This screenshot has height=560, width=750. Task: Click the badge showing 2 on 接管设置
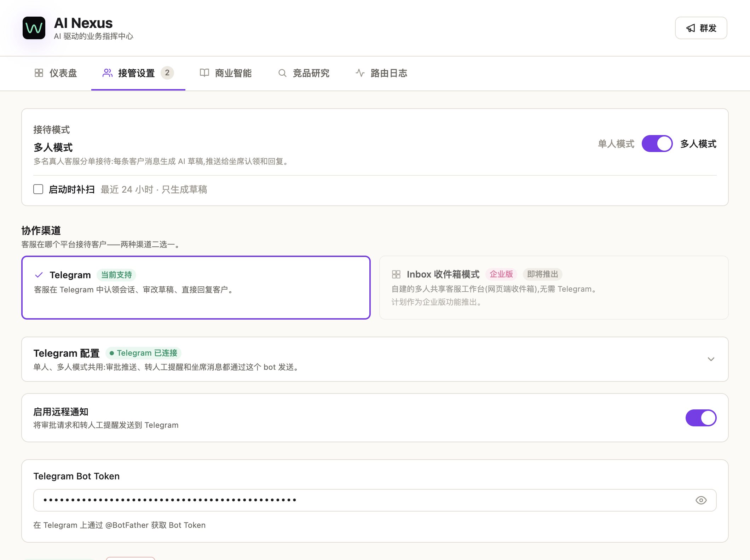coord(167,73)
